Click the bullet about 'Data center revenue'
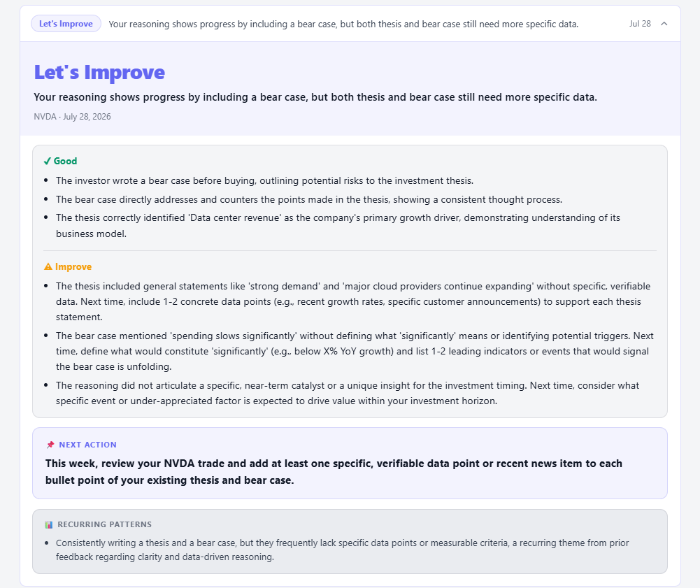 [x=338, y=225]
